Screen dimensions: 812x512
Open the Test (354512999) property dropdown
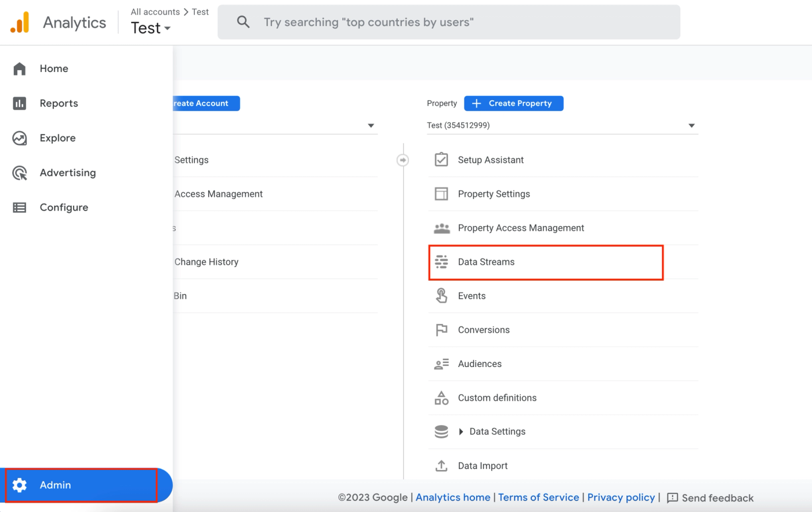(561, 125)
